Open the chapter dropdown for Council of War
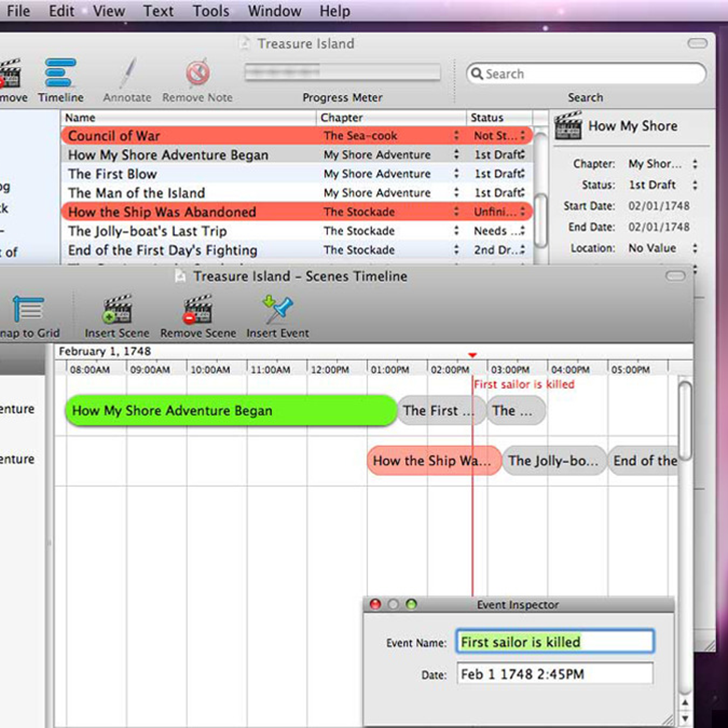Screen dimensions: 728x728 coord(456,136)
